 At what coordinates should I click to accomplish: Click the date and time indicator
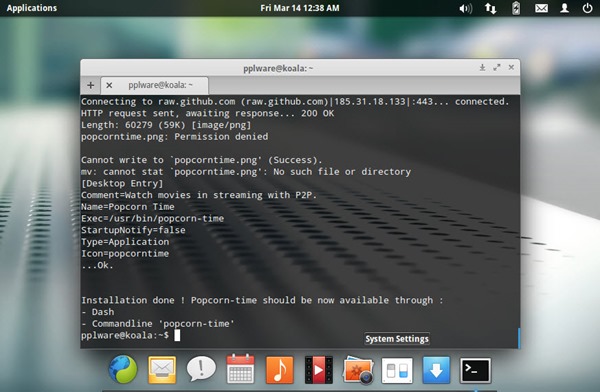(x=300, y=8)
